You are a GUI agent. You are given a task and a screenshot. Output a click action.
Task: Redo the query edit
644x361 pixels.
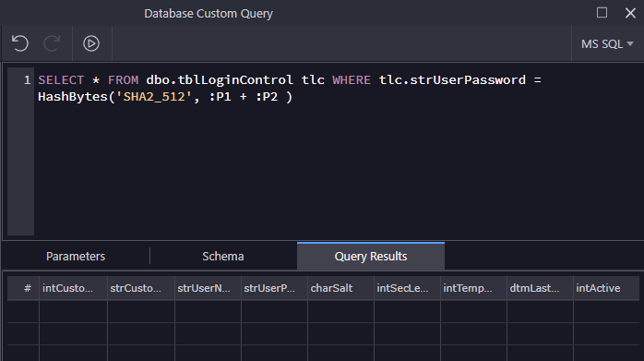53,43
